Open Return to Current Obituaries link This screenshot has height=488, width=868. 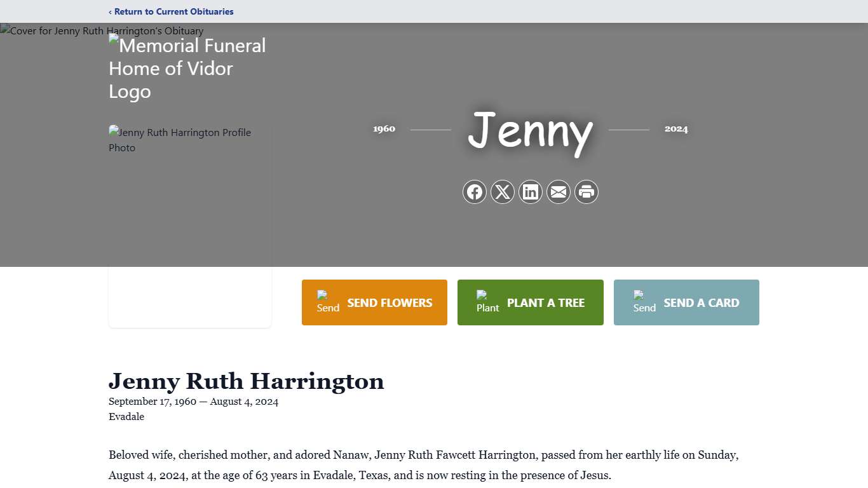tap(174, 11)
